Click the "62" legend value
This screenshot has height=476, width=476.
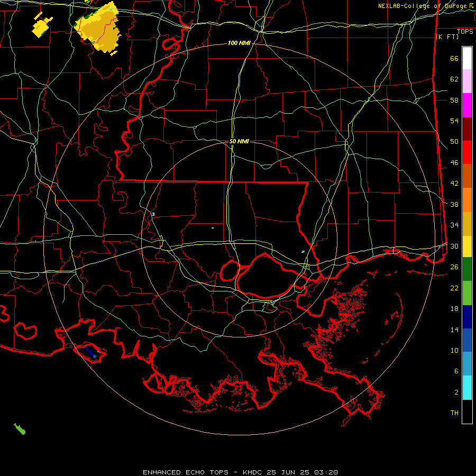coord(454,79)
